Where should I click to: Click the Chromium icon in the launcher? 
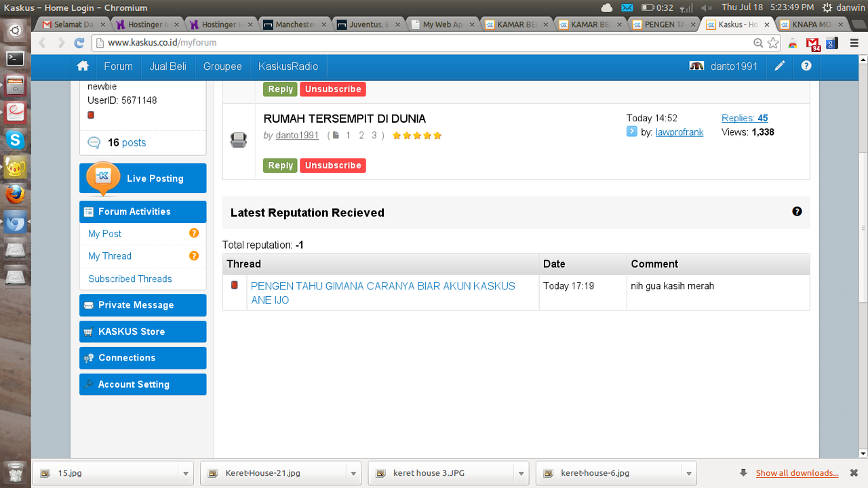(x=15, y=222)
